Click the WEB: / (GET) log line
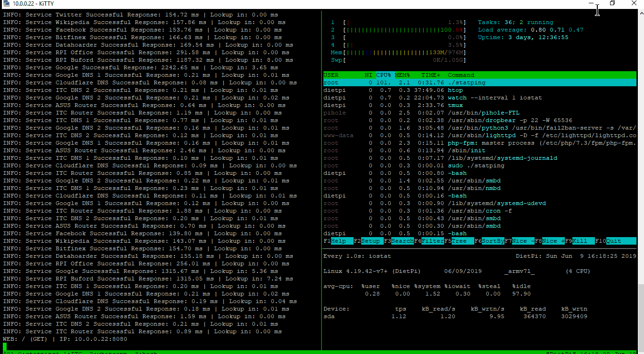This screenshot has width=644, height=354. (65, 339)
